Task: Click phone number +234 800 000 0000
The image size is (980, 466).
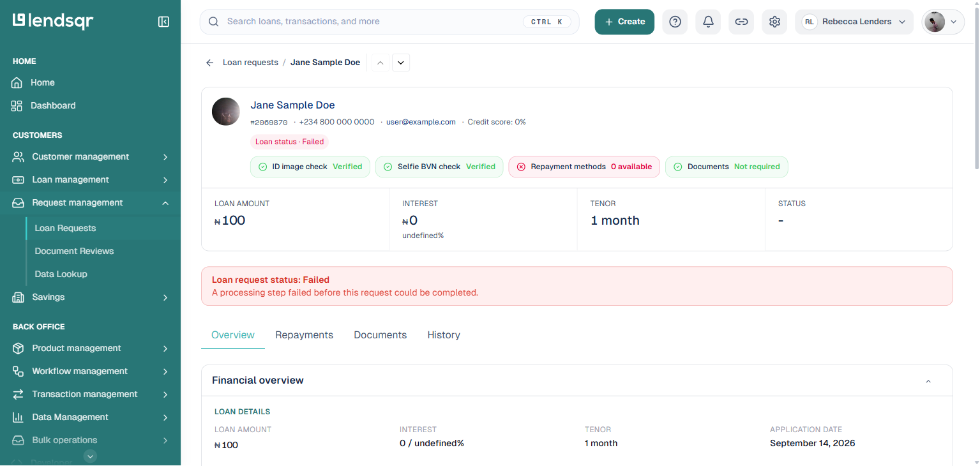Action: pyautogui.click(x=336, y=122)
